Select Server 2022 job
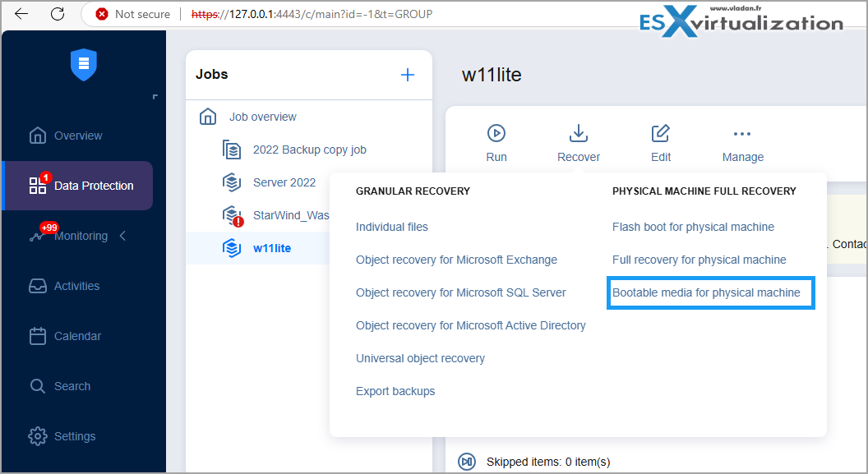The image size is (868, 474). point(284,182)
